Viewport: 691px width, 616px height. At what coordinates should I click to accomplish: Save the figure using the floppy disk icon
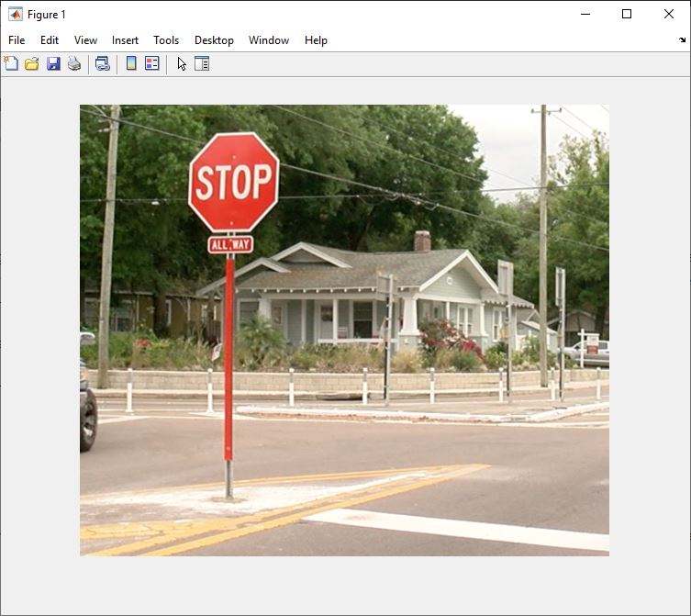click(x=53, y=63)
